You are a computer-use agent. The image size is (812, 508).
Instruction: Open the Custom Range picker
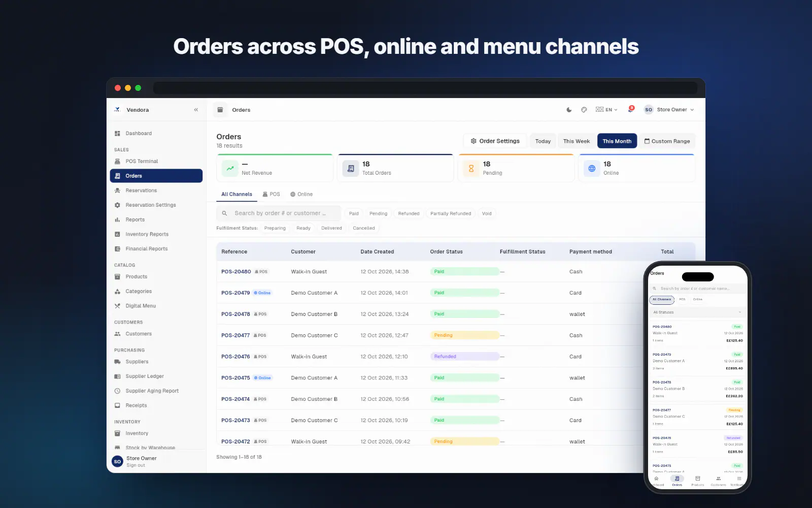667,141
